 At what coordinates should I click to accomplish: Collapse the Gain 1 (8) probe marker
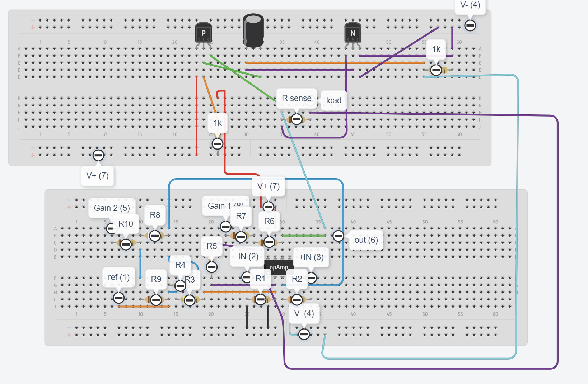225,227
